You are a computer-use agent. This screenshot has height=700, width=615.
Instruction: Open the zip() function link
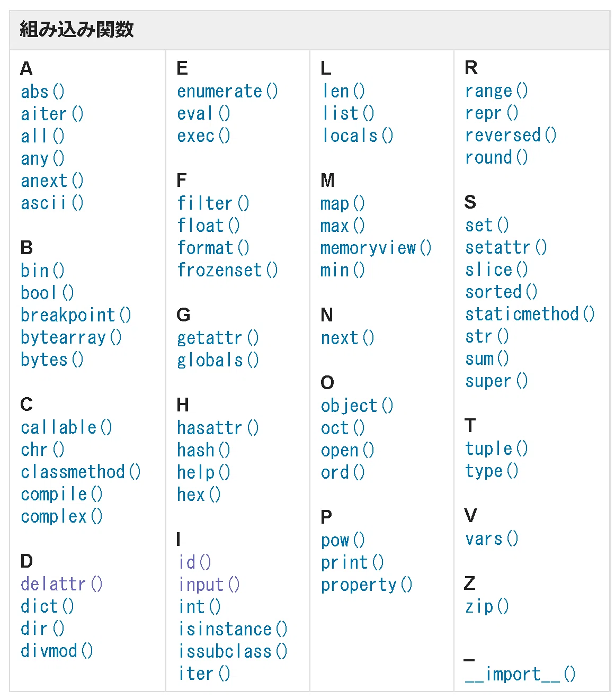click(x=487, y=606)
